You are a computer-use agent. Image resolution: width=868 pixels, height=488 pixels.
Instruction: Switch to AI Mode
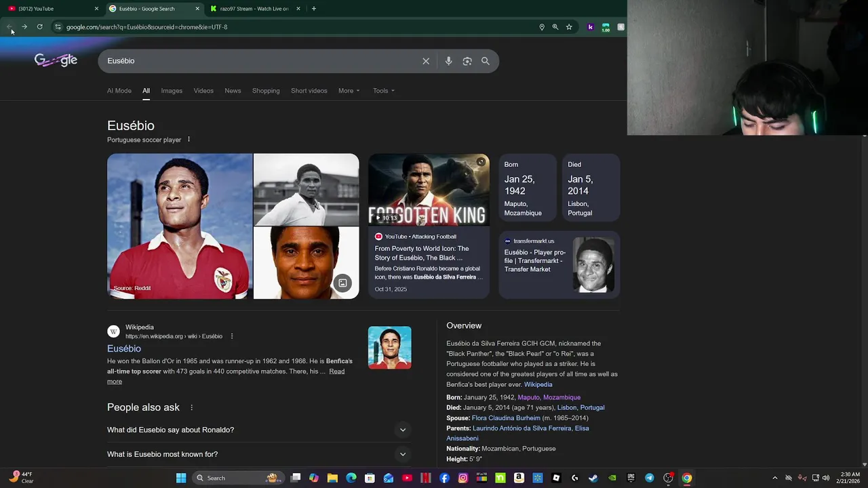coord(119,91)
